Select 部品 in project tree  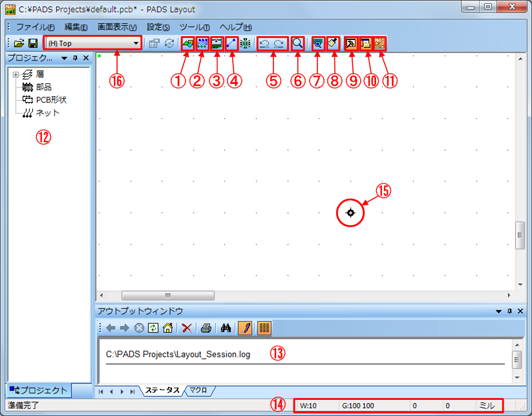pos(44,87)
